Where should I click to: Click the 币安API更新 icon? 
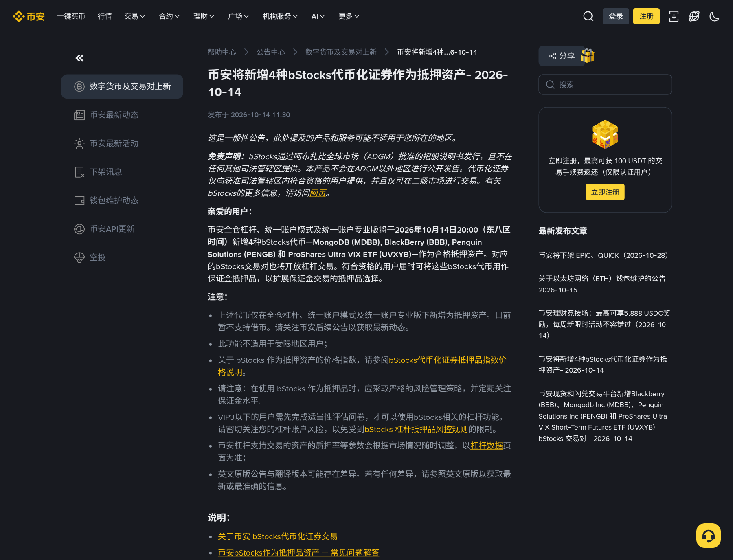pyautogui.click(x=79, y=229)
